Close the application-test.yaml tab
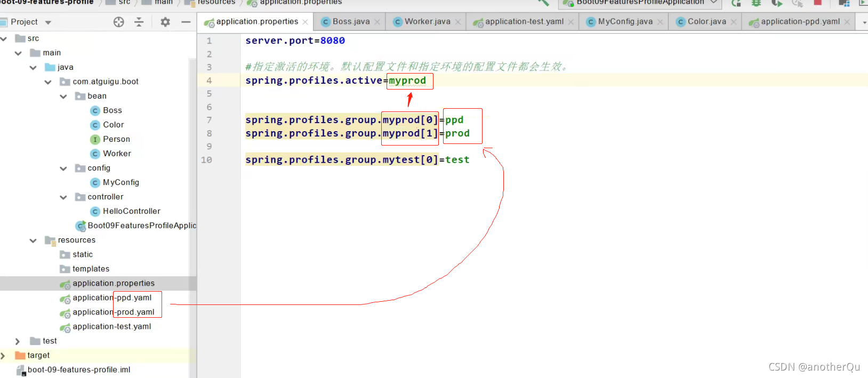Image resolution: width=868 pixels, height=378 pixels. 570,22
